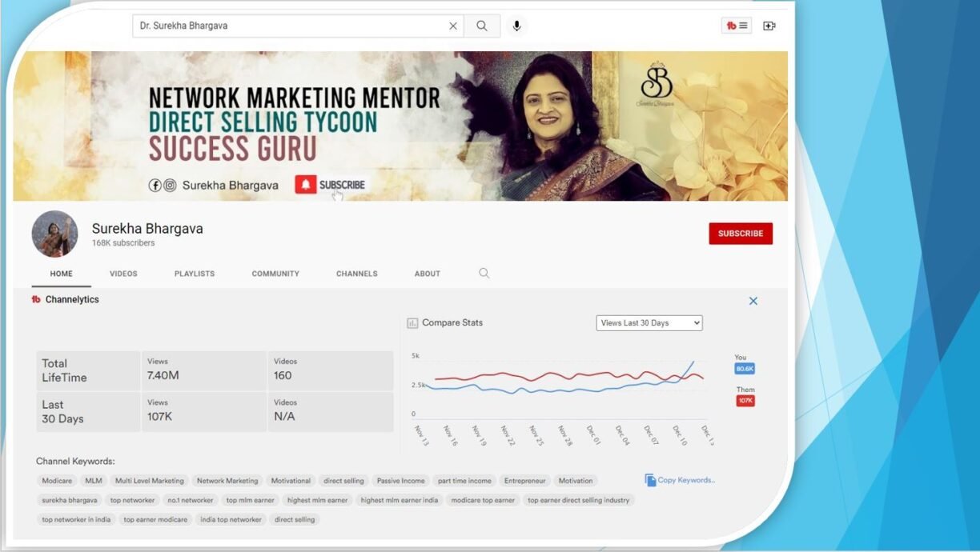Switch to the Home tab
Viewport: 980px width, 552px height.
62,274
